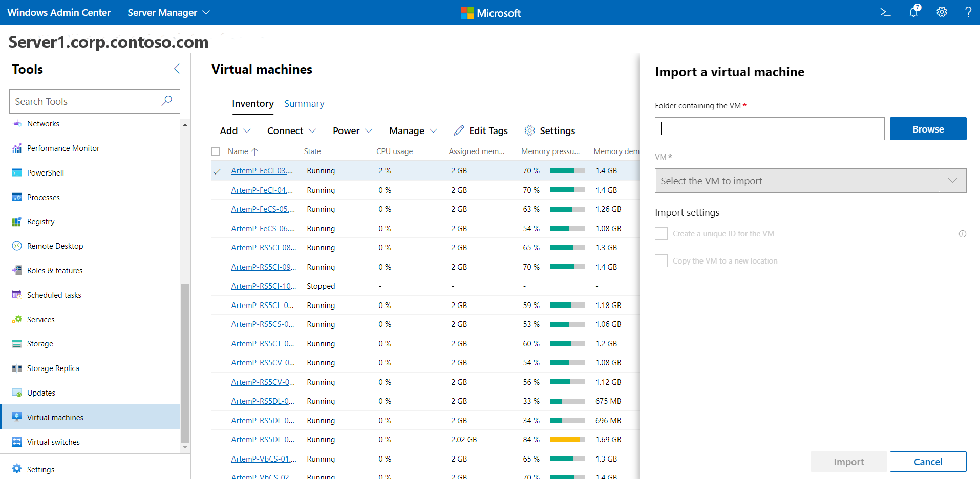Expand the Power menu

[x=352, y=130]
